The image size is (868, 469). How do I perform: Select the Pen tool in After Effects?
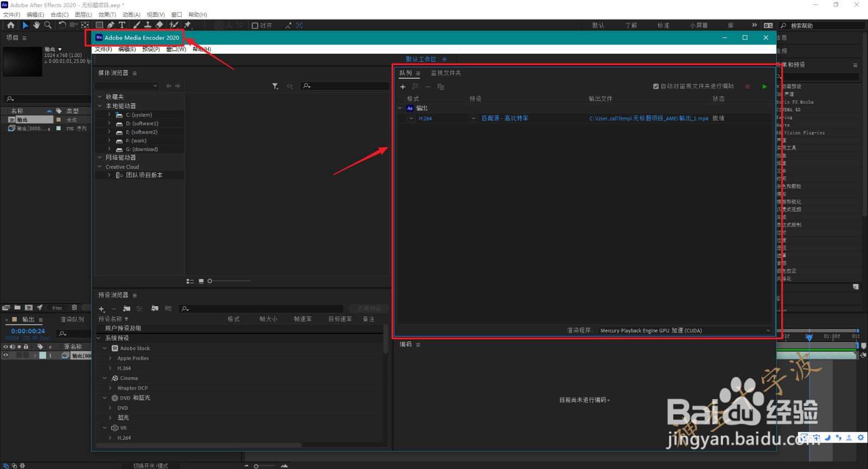pyautogui.click(x=111, y=25)
